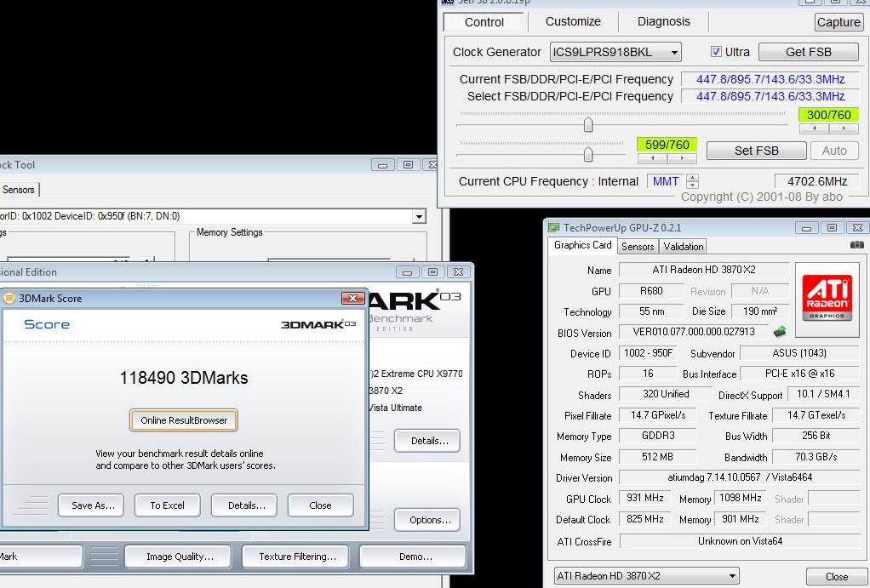Click the Capture button in SetFSB
The height and width of the screenshot is (588, 870).
[x=839, y=22]
